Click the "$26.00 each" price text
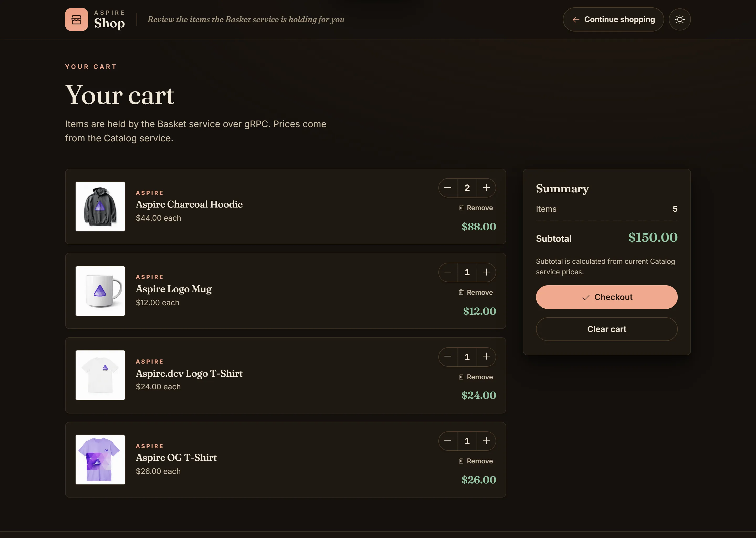Image resolution: width=756 pixels, height=538 pixels. (158, 471)
